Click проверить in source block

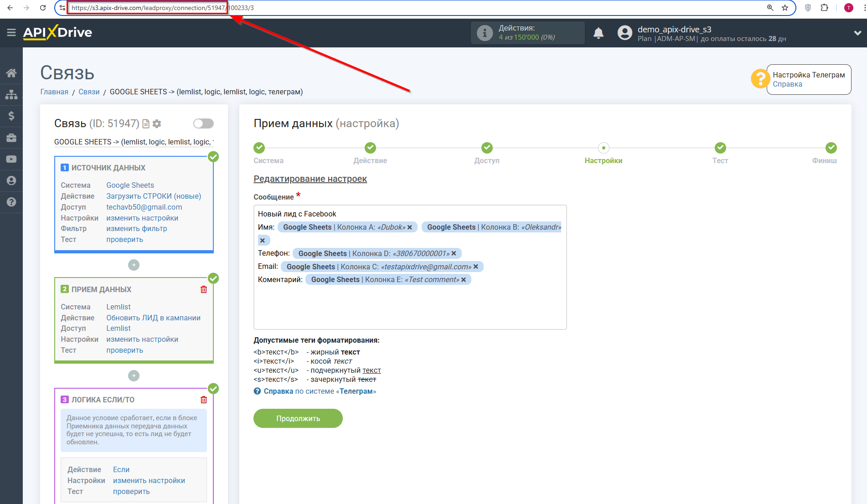[x=125, y=239]
